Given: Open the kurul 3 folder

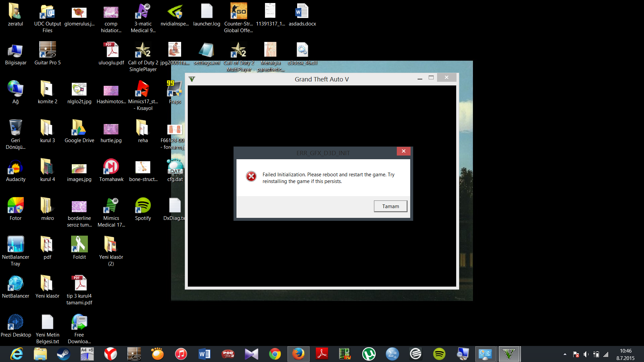Looking at the screenshot, I should pyautogui.click(x=47, y=131).
